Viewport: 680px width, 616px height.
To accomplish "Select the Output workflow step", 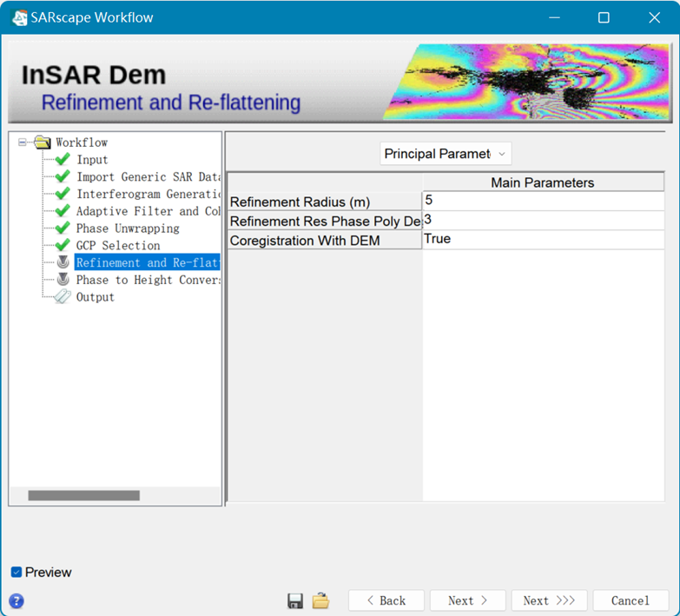I will [x=95, y=297].
